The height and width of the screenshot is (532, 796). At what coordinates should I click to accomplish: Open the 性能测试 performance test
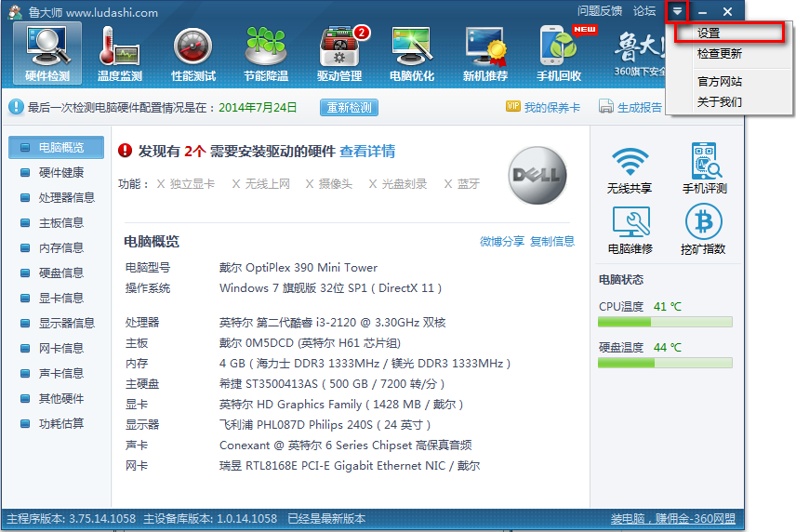point(192,53)
